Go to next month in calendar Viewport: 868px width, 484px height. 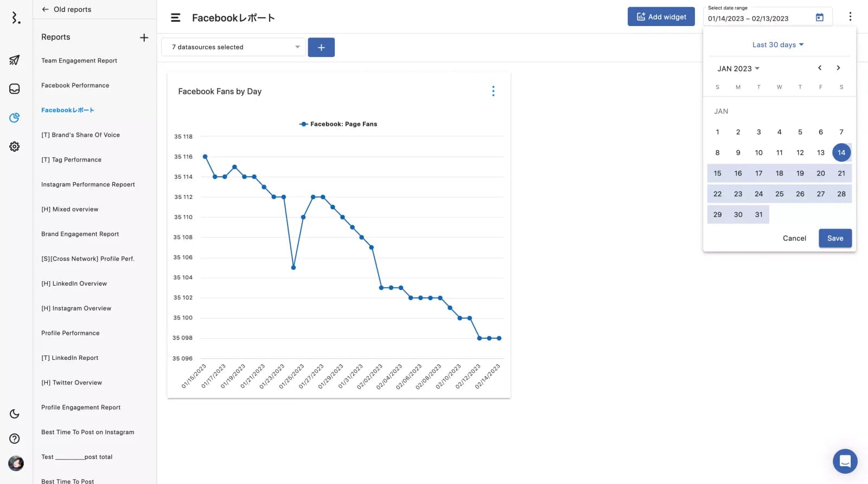point(838,68)
